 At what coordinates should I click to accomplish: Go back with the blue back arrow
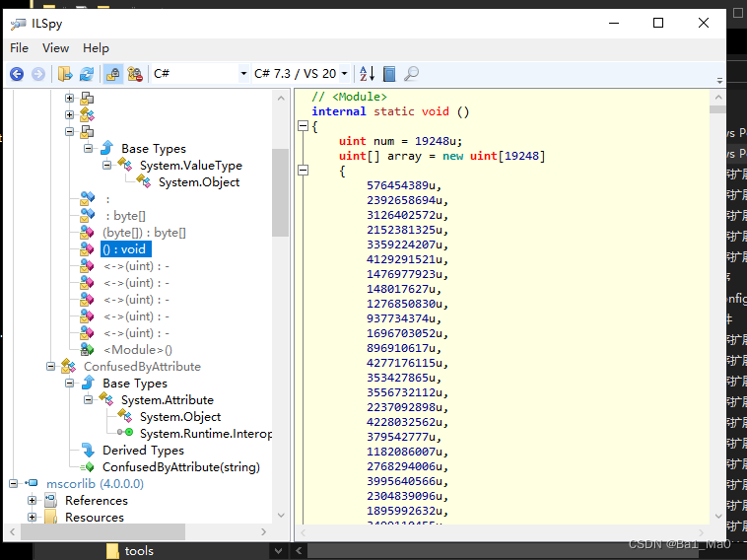point(17,74)
